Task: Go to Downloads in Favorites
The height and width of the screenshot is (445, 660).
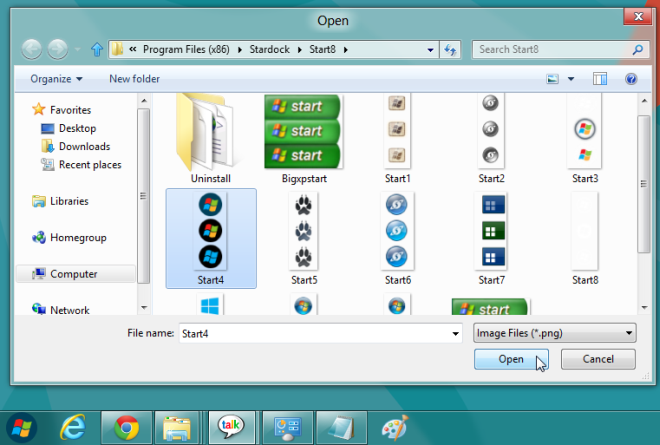Action: click(x=76, y=147)
